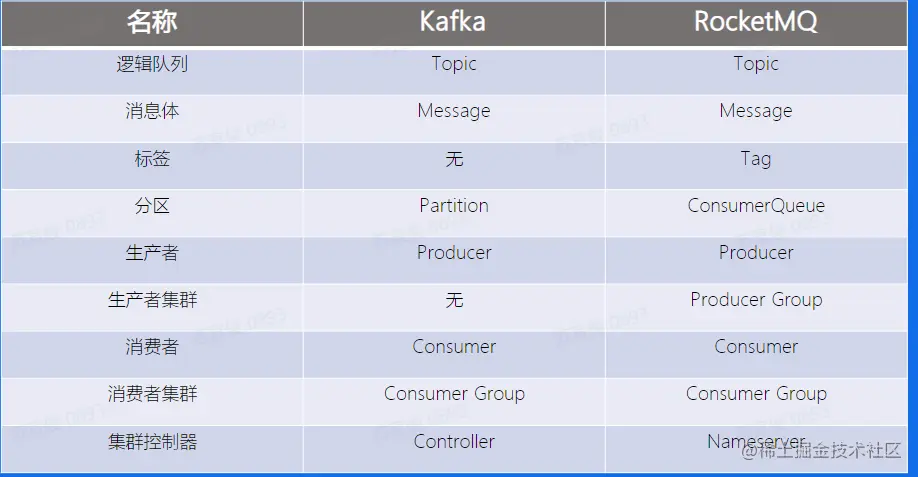Select the RocketMQ column header

tap(755, 22)
